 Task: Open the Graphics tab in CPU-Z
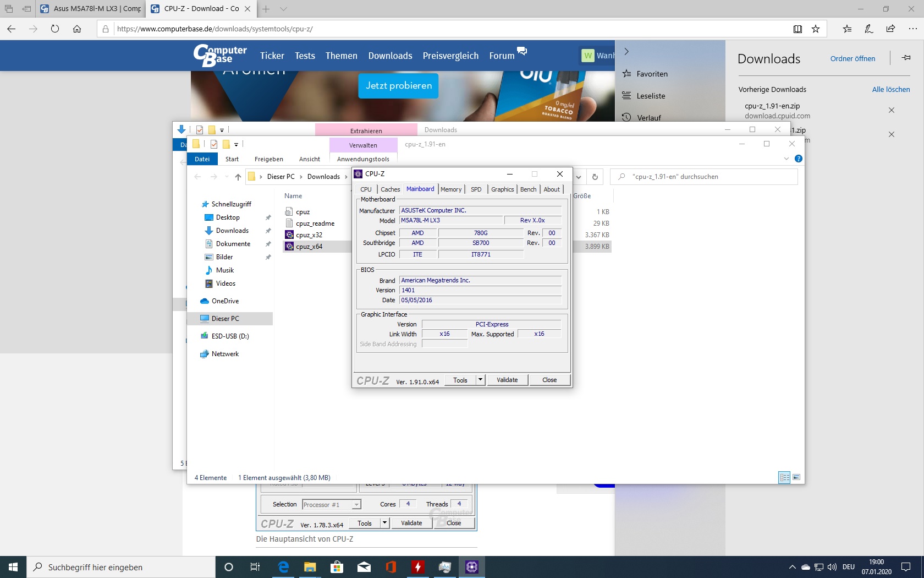(x=502, y=189)
